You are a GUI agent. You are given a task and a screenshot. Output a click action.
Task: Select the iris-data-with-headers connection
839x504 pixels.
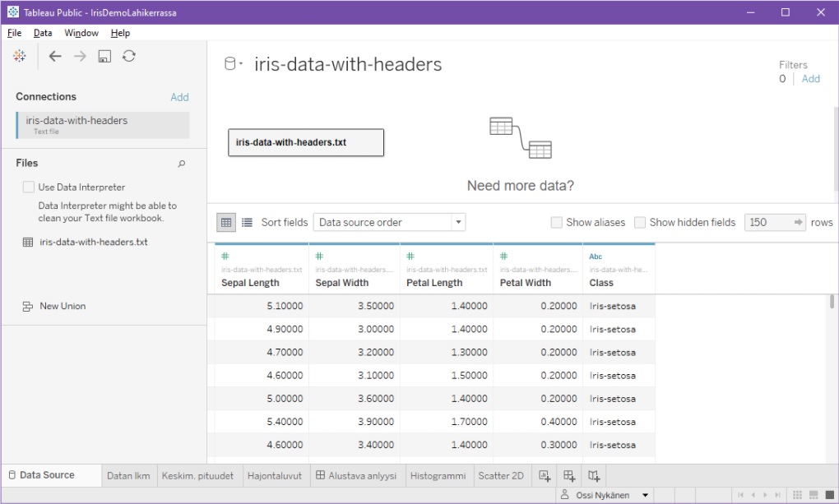pyautogui.click(x=103, y=125)
